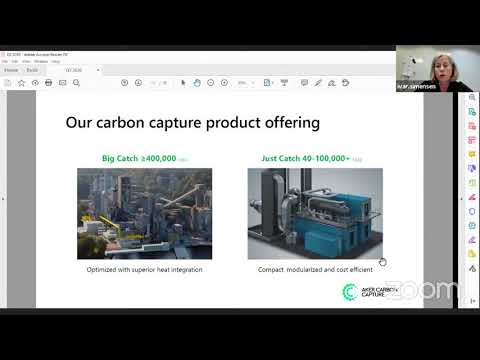Viewport: 480px width, 360px height.
Task: Click caption "Compact, modularized and cost efficient"
Action: (315, 269)
